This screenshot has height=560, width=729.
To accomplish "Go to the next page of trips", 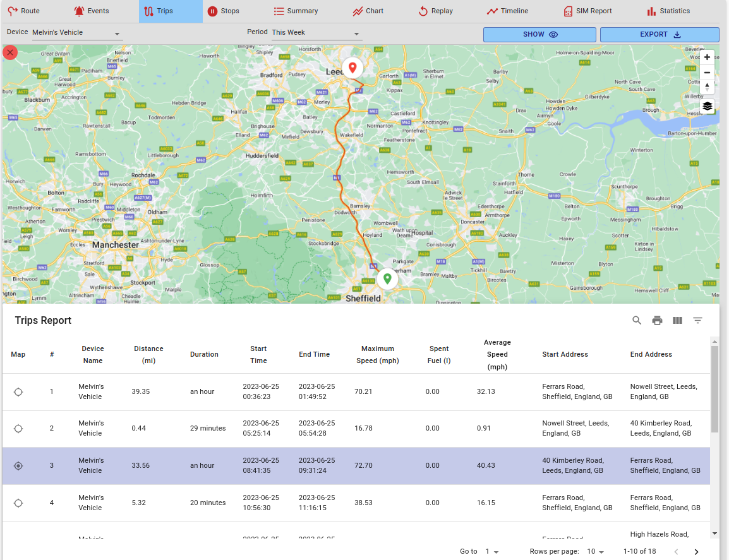I will [x=696, y=552].
